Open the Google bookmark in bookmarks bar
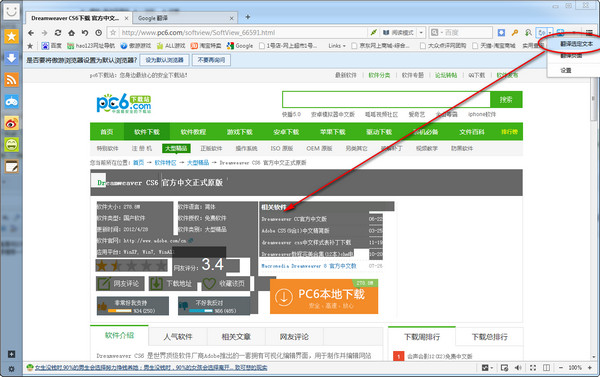Viewport: 600px width, 377px height. [x=240, y=46]
